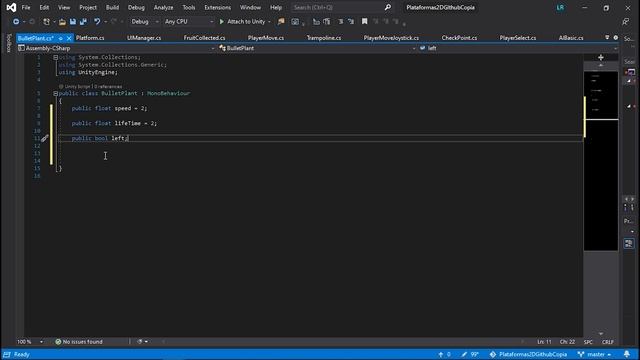Switch to the FruitCollected.cs tab
Screen dimensions: 640x360
(x=204, y=38)
